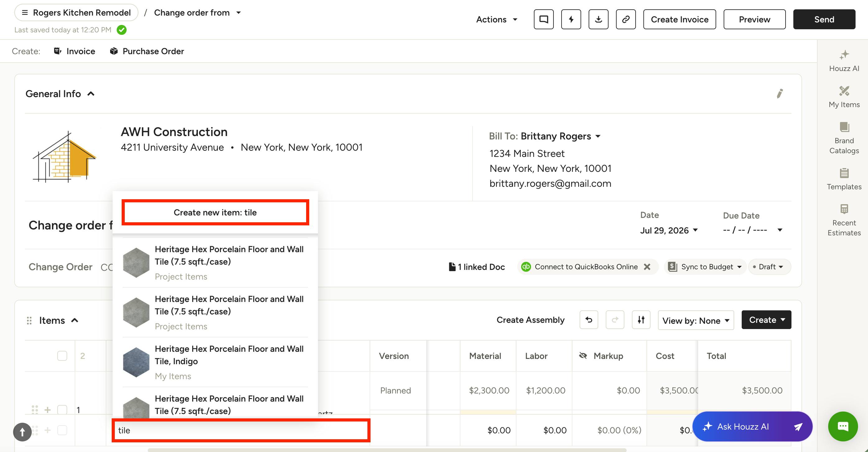The width and height of the screenshot is (868, 452).
Task: Click the Indigo tile thumbnail
Action: click(136, 362)
